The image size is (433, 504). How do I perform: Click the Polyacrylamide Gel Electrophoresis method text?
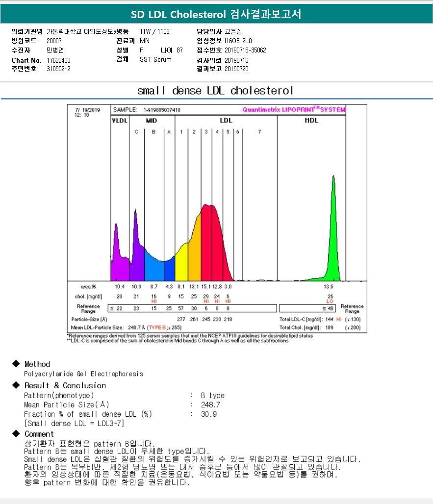click(x=83, y=374)
